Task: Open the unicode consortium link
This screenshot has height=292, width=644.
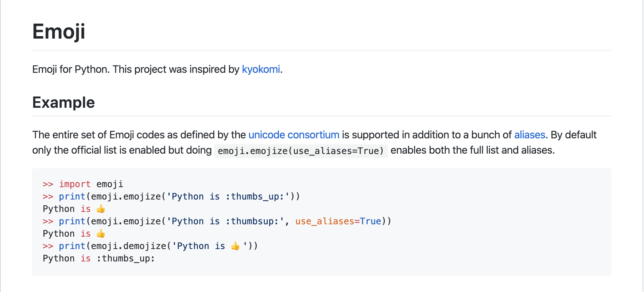Action: 294,135
